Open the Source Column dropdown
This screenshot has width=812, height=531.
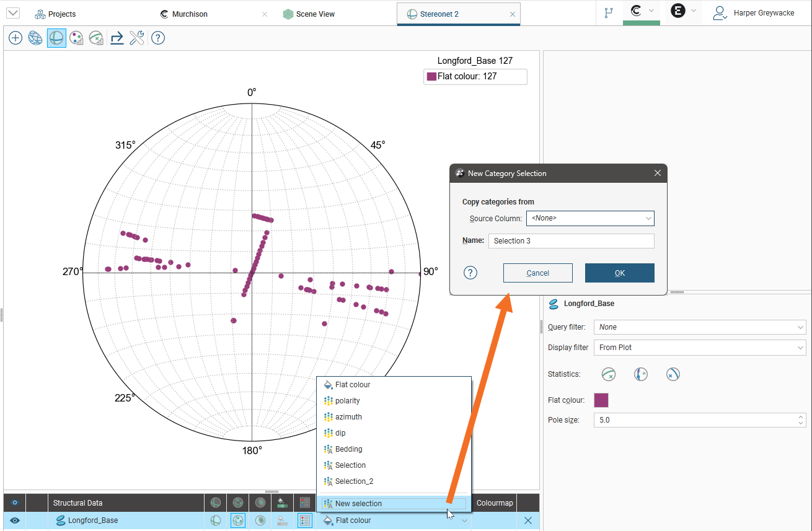(589, 218)
